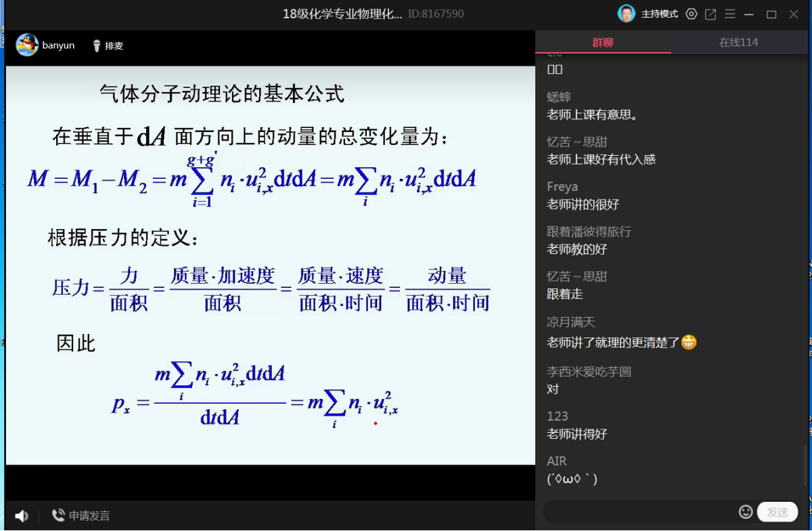This screenshot has width=812, height=531.
Task: Click the grinning emoji in 凉月满天's message
Action: [x=689, y=343]
